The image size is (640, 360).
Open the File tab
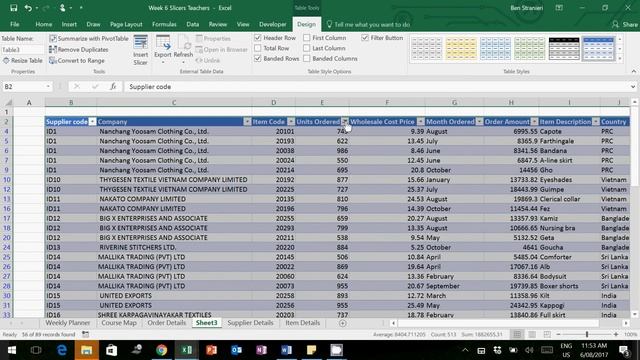pyautogui.click(x=15, y=24)
